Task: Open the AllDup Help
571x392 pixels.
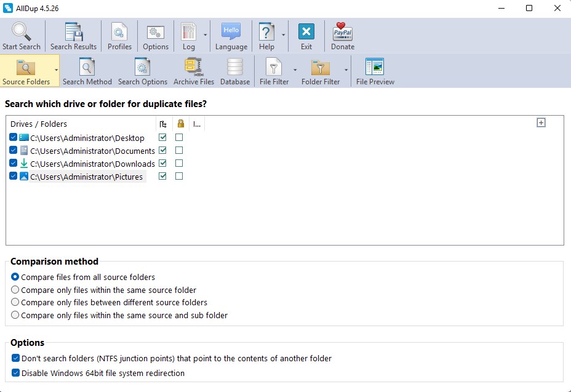Action: [x=266, y=35]
